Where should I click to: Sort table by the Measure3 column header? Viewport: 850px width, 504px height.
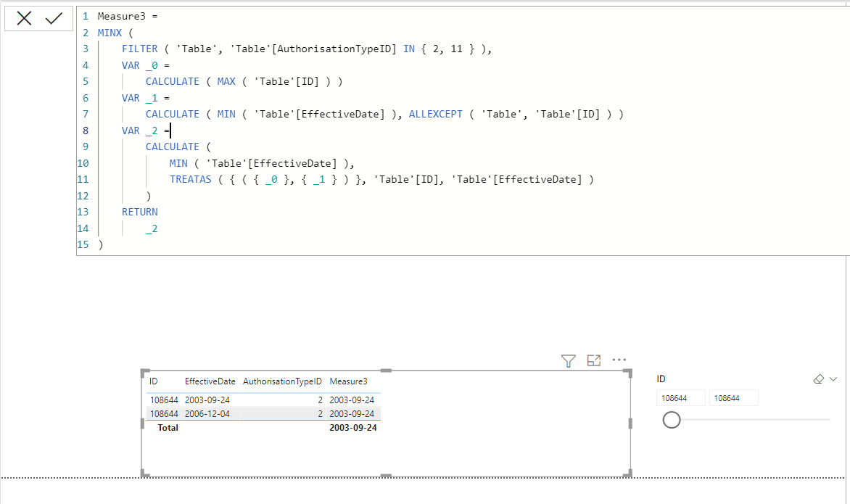[x=348, y=381]
